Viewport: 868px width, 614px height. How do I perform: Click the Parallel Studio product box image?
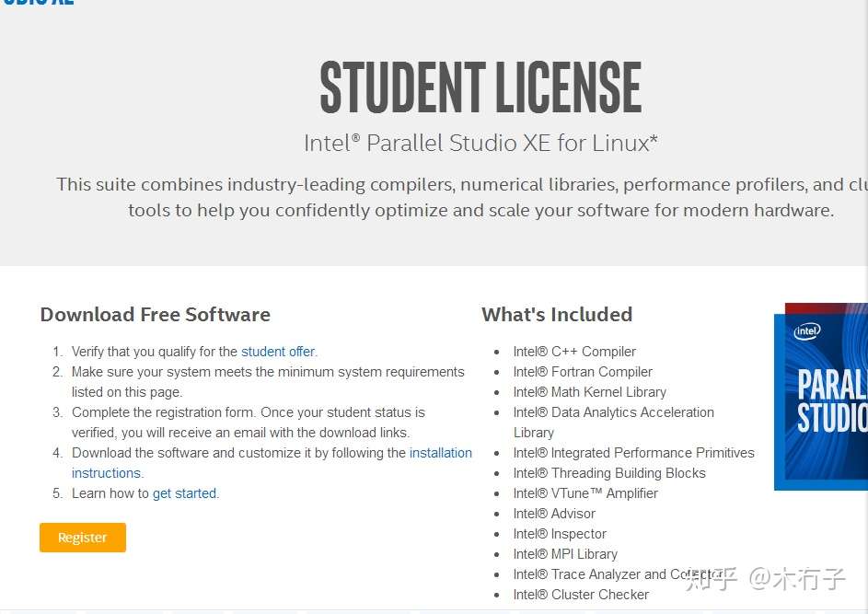pos(821,397)
